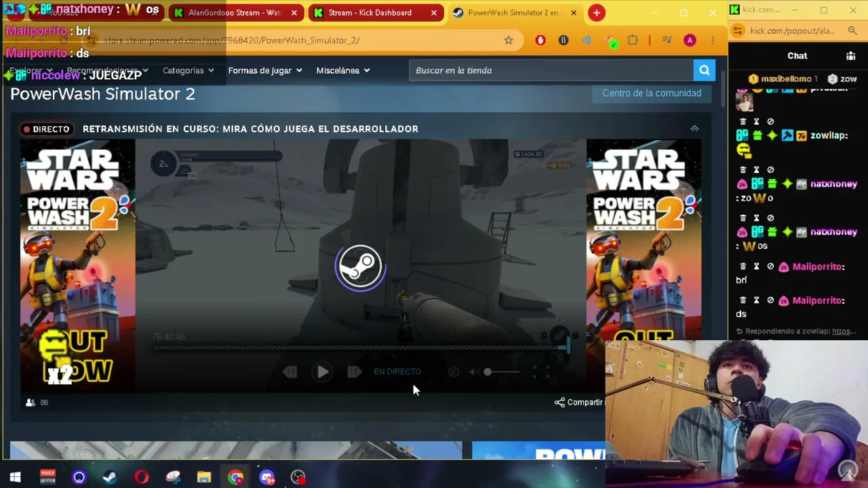
Task: Expand the Categorías menu
Action: (x=188, y=70)
